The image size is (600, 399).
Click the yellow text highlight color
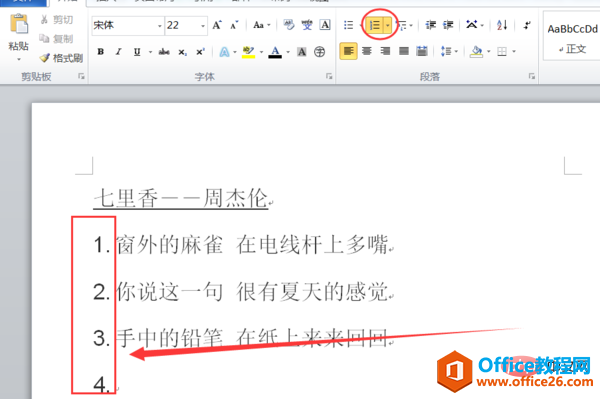(x=248, y=52)
